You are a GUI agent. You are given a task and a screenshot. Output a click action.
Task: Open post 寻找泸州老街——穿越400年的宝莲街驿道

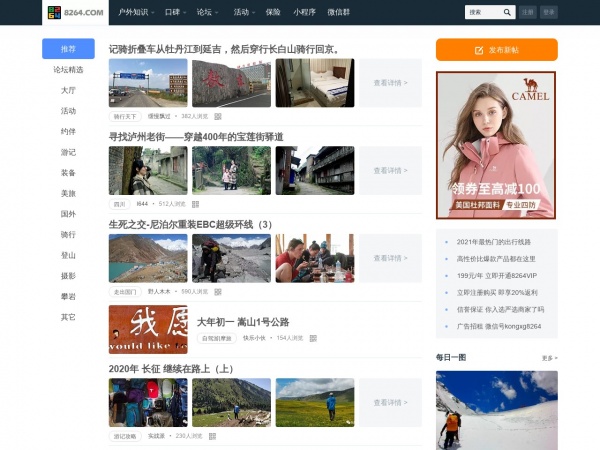point(196,137)
